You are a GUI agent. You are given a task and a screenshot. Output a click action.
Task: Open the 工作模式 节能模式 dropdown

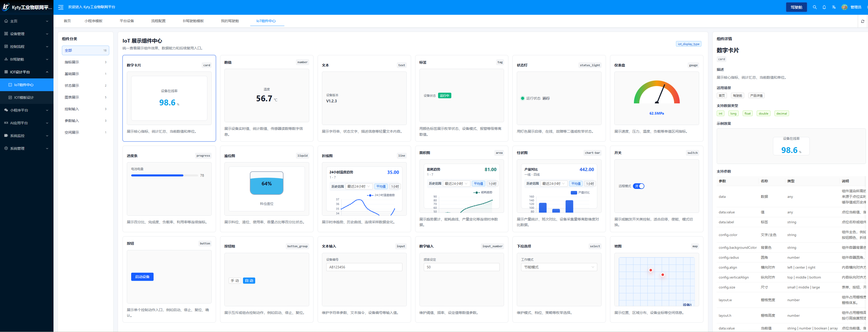pos(559,267)
